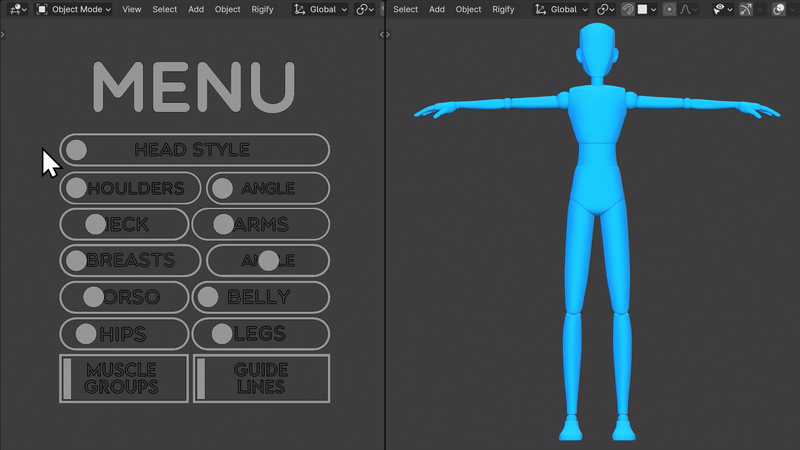Open pivot point dropdown in left viewport
Viewport: 800px width, 450px height.
pyautogui.click(x=365, y=9)
